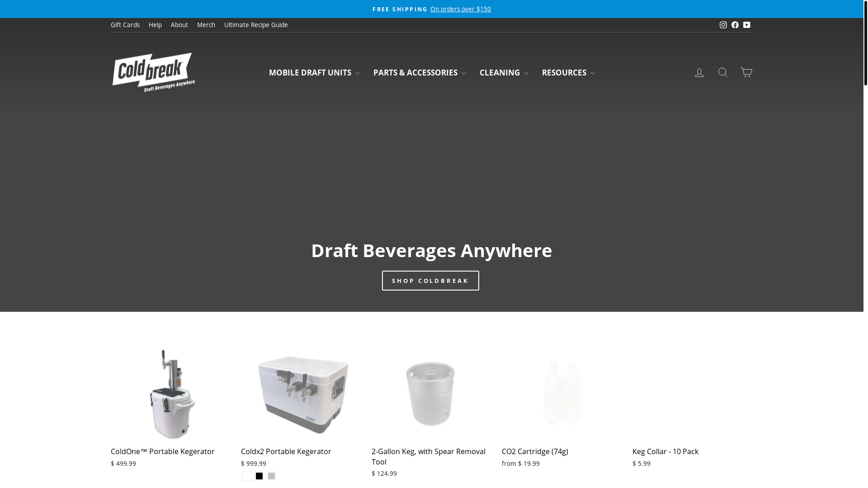The image size is (868, 488).
Task: Open Coldx2 Portable Kegerator title link
Action: pos(286,451)
